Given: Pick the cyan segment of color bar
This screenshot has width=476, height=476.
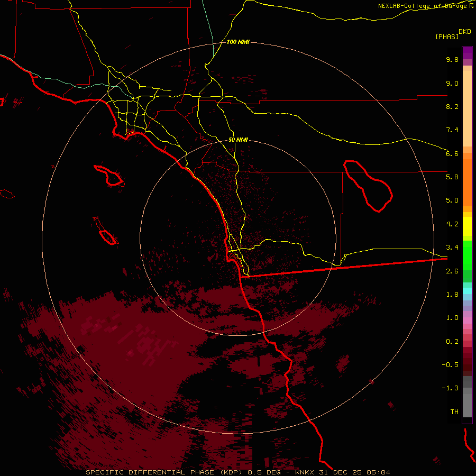Looking at the screenshot, I should (x=467, y=291).
